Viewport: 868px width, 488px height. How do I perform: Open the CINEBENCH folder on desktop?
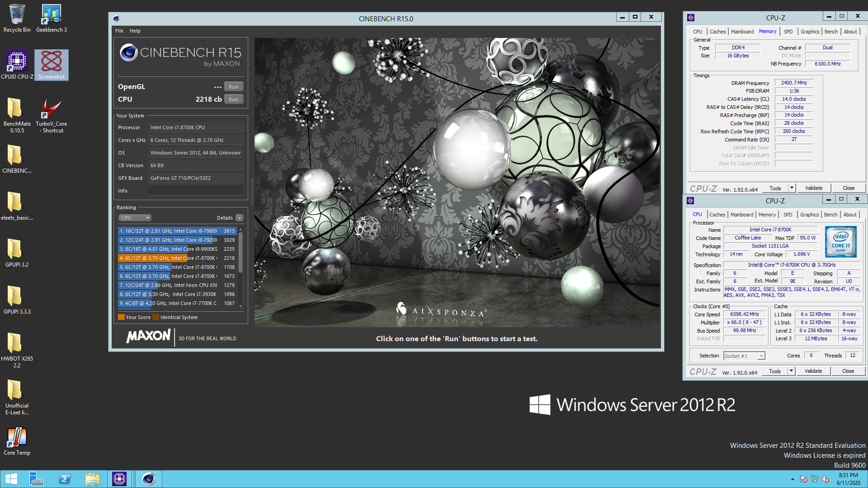17,159
